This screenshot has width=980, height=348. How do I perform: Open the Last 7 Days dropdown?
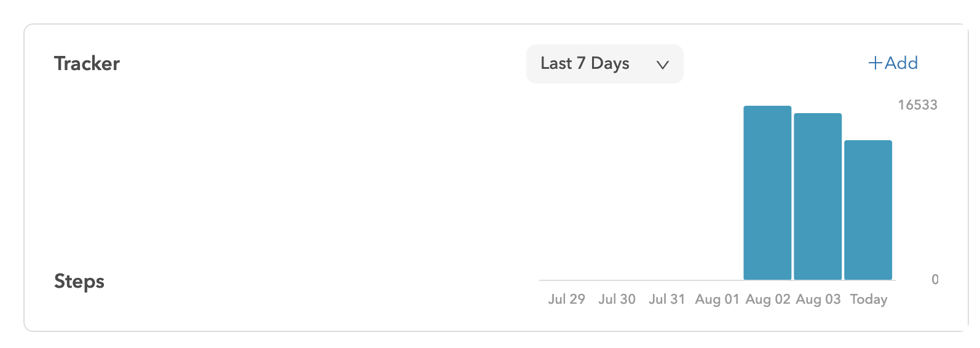pyautogui.click(x=604, y=64)
